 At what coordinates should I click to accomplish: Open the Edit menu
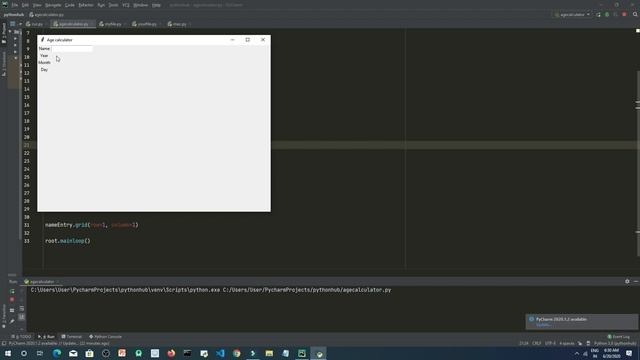pyautogui.click(x=25, y=5)
